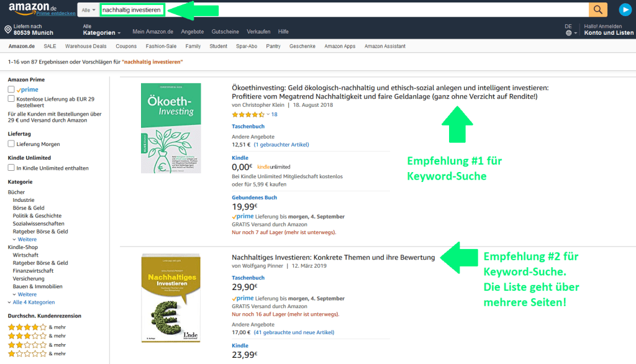Screen dimensions: 636x364
Task: Open Family tab
Action: (193, 46)
